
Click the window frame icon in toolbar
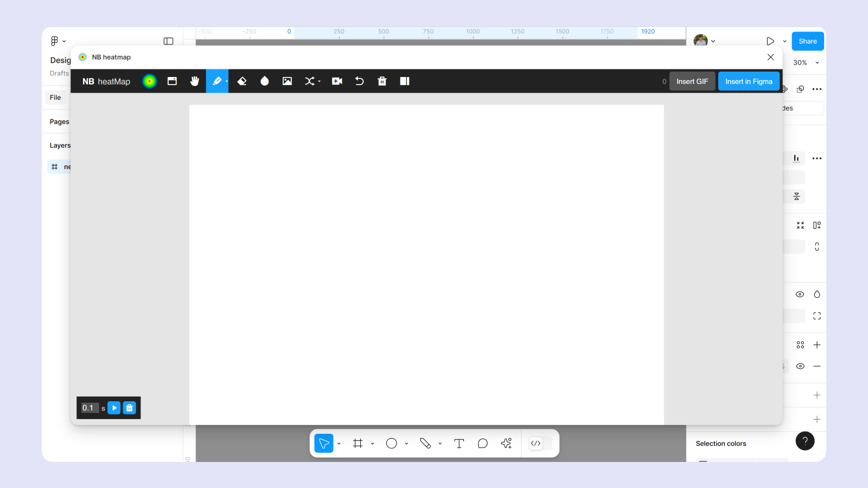[172, 81]
